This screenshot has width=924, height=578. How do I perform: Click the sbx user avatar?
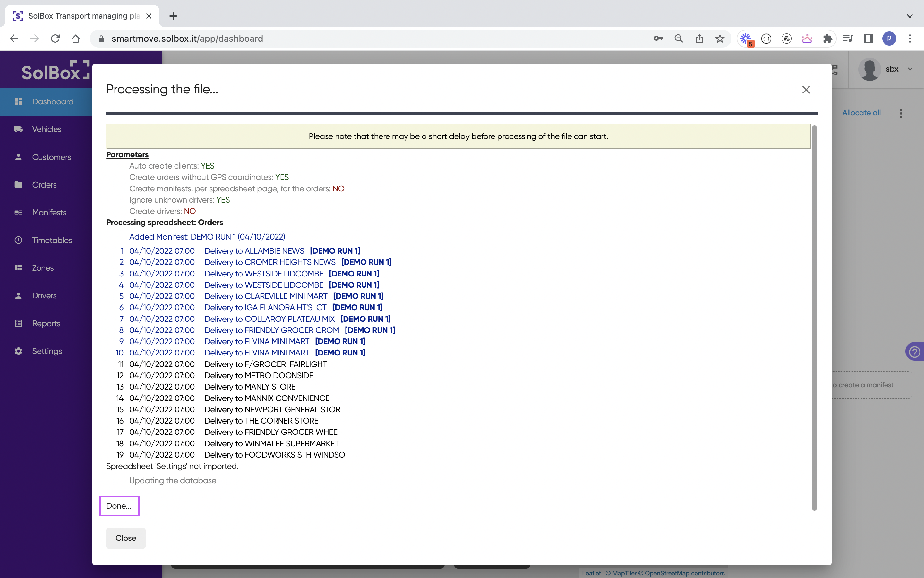pos(869,69)
